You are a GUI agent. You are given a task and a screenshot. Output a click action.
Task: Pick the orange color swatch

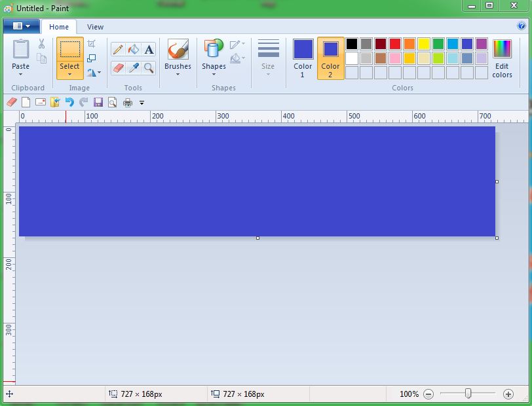coord(409,44)
